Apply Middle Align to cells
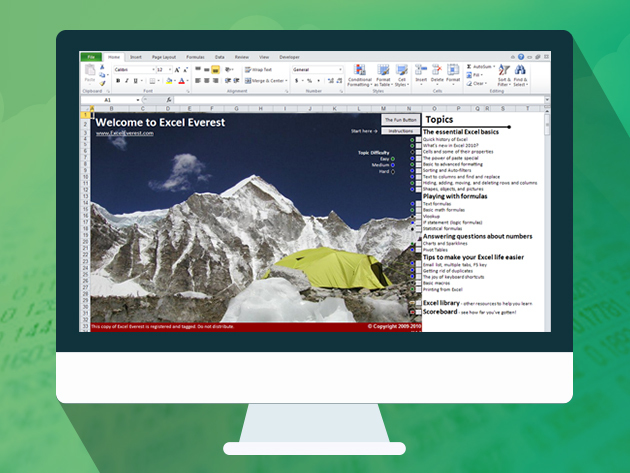The width and height of the screenshot is (630, 473). tap(207, 70)
